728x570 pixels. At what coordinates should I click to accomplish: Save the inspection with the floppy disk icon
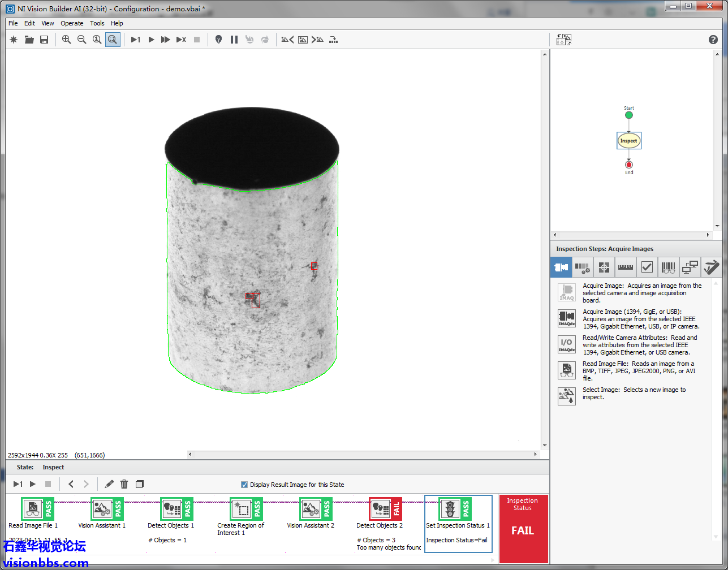pos(44,40)
